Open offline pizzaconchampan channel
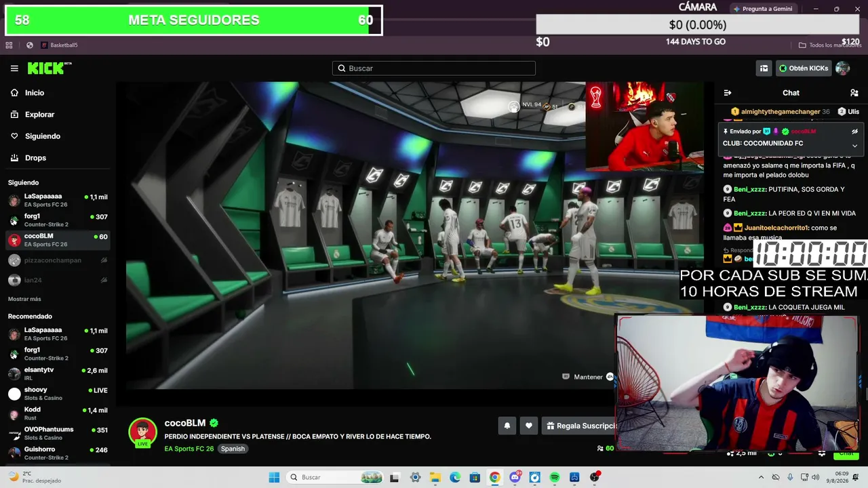The height and width of the screenshot is (488, 868). [58, 260]
